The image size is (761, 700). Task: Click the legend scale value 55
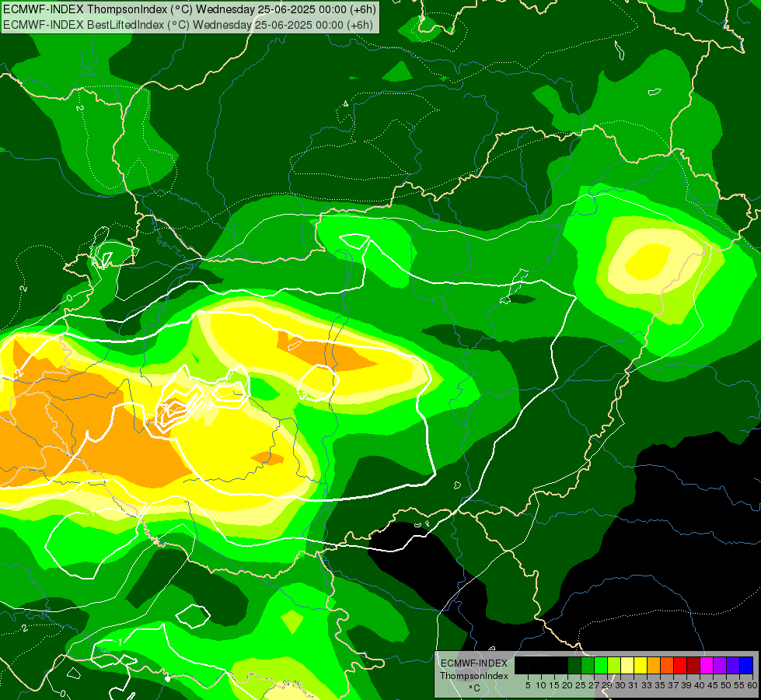click(x=740, y=685)
